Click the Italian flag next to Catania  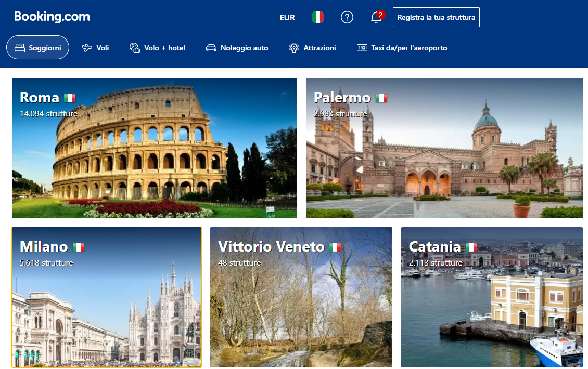471,247
